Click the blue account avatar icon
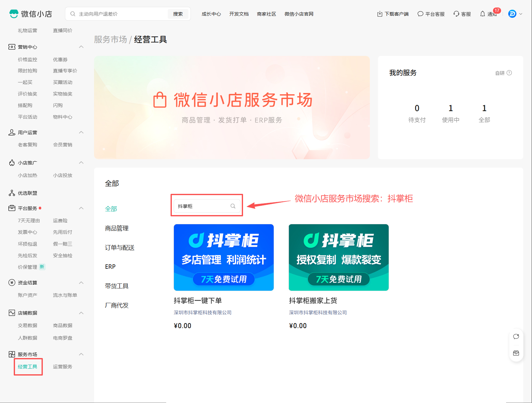 click(x=512, y=14)
